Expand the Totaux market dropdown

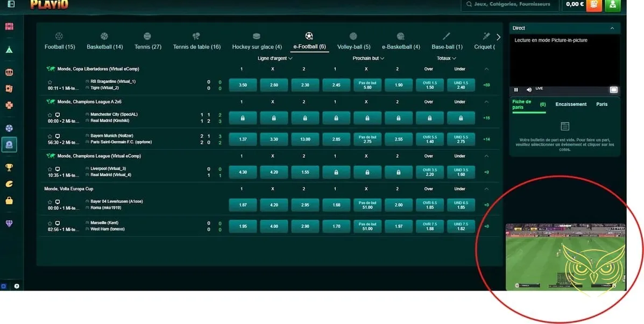point(446,58)
